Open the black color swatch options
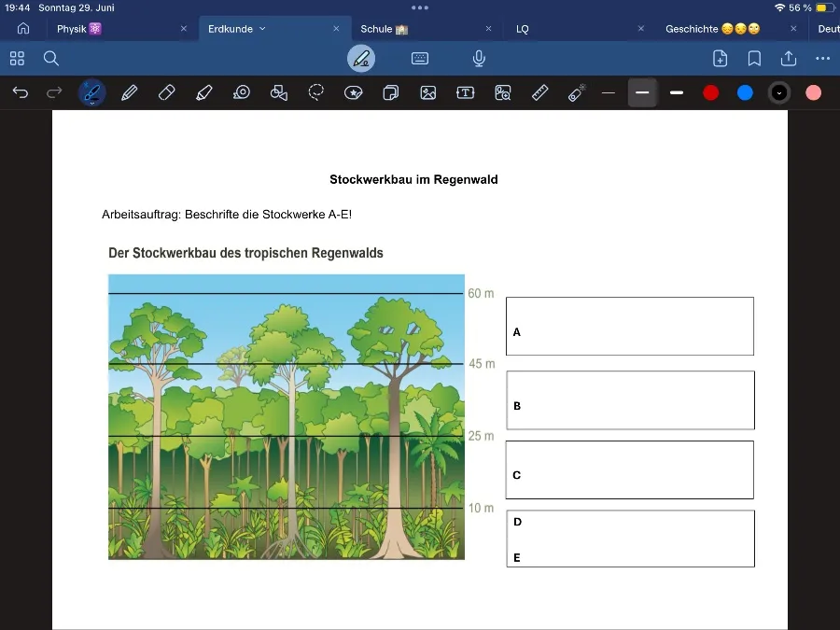840x630 pixels. (779, 92)
